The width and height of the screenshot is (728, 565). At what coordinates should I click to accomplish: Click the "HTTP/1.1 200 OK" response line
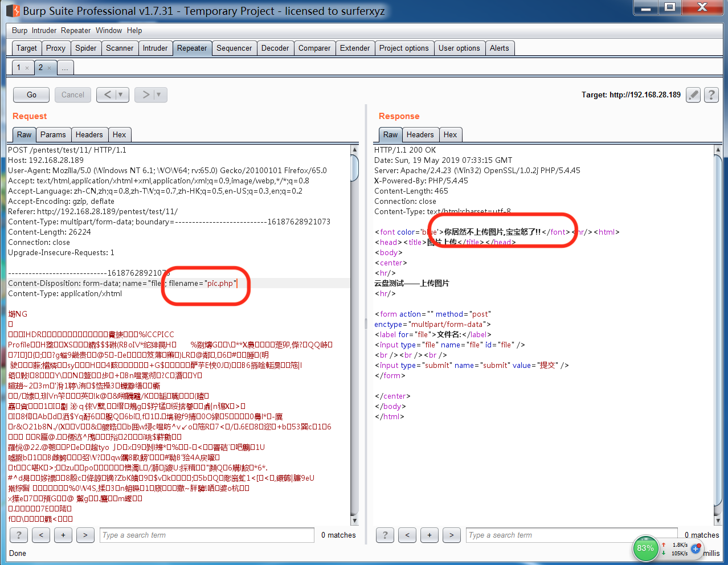[x=405, y=150]
